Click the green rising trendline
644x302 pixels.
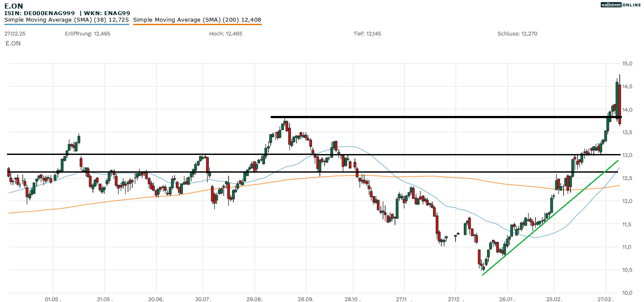click(x=550, y=218)
